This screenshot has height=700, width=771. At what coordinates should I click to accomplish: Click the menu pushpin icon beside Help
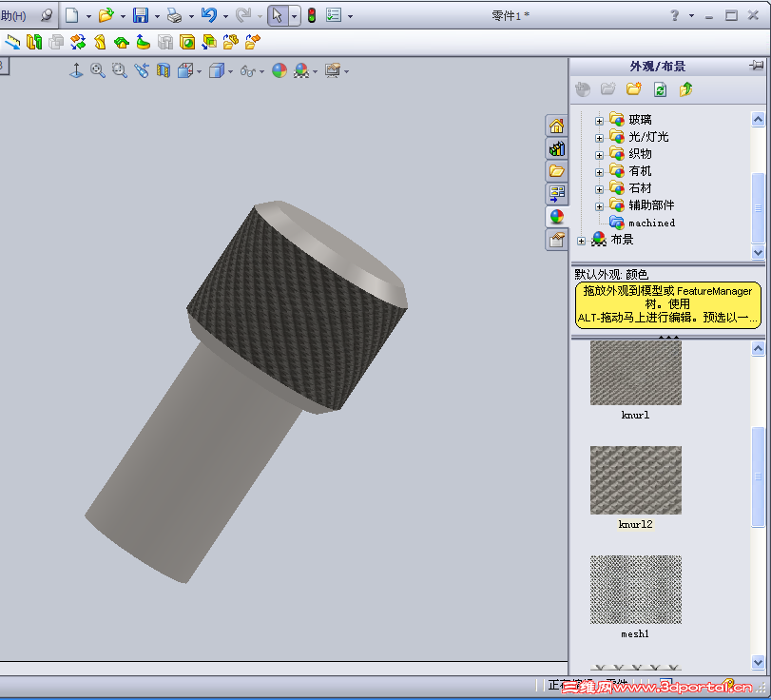(47, 15)
